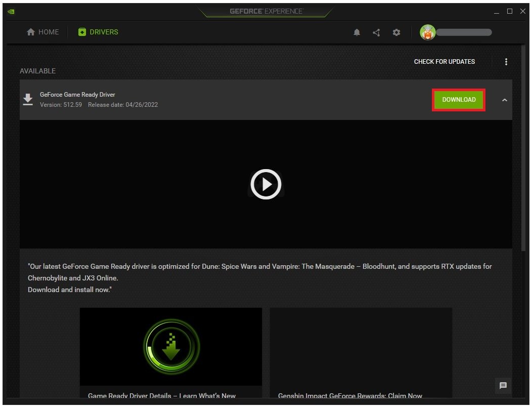
Task: Click CHECK FOR UPDATES
Action: click(x=444, y=62)
